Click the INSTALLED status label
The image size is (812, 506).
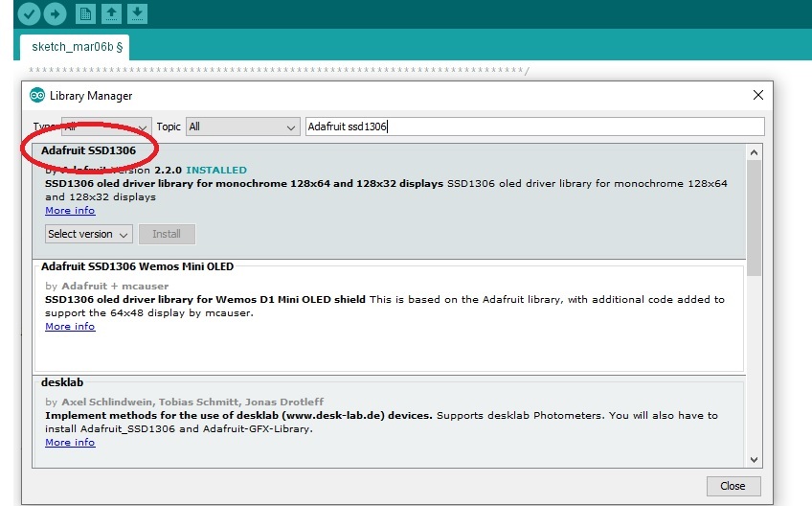(x=216, y=170)
